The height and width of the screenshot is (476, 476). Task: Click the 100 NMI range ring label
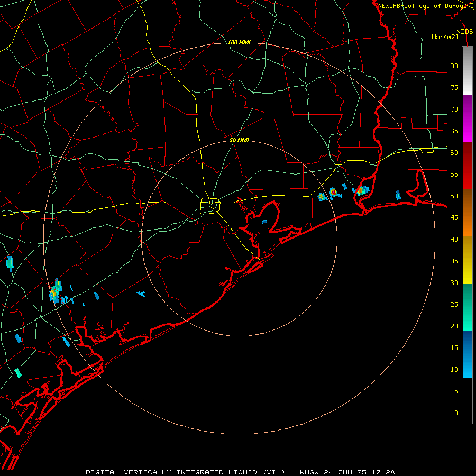click(239, 42)
